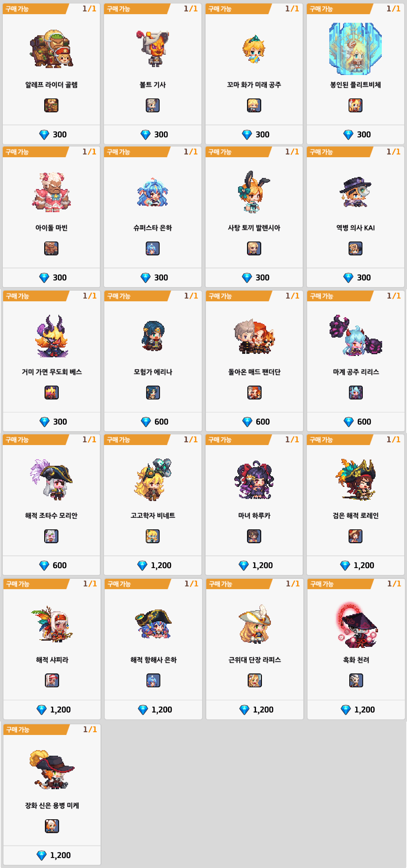407x868 pixels.
Task: Buy 꼬마 화가 미래 공주 for 300 gems
Action: tap(254, 134)
